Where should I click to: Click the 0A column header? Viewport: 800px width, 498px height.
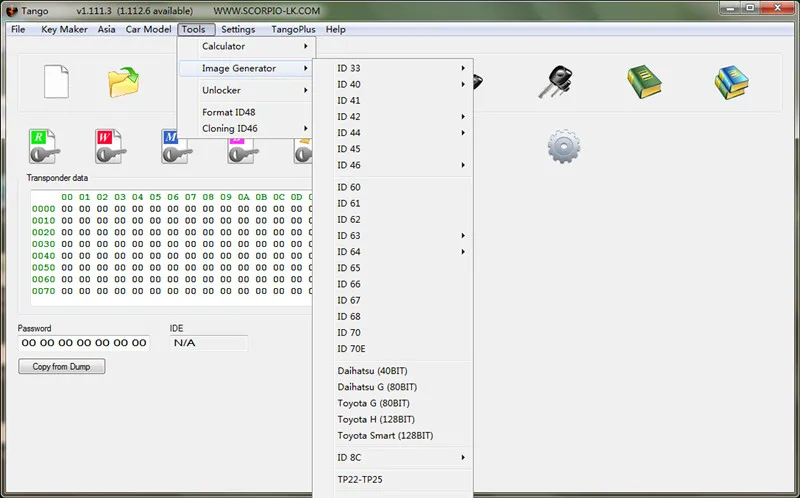[243, 197]
